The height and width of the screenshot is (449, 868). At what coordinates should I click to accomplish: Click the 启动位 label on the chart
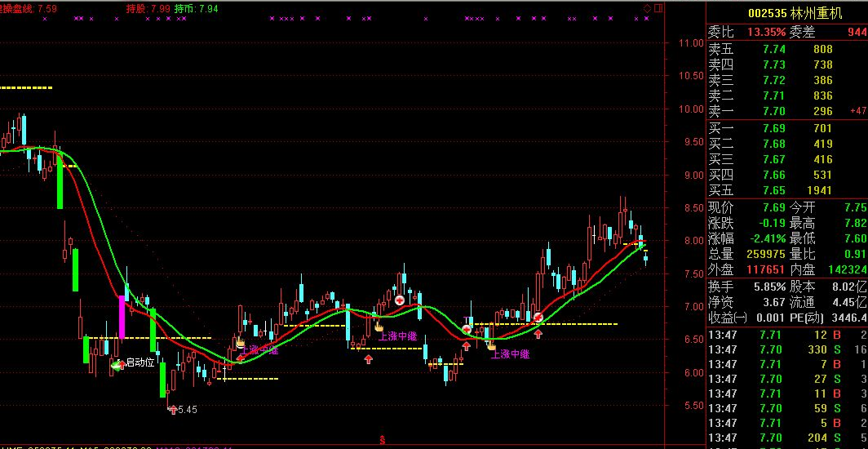[x=140, y=362]
